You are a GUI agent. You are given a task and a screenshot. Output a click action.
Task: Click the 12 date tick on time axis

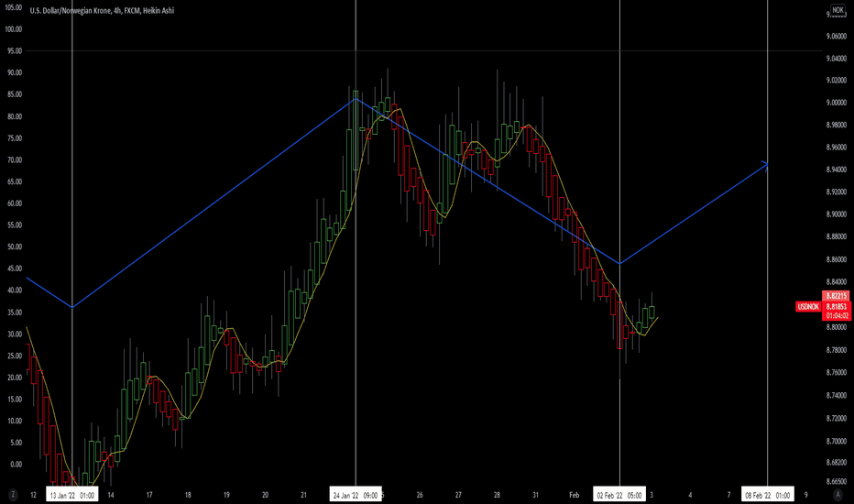34,495
